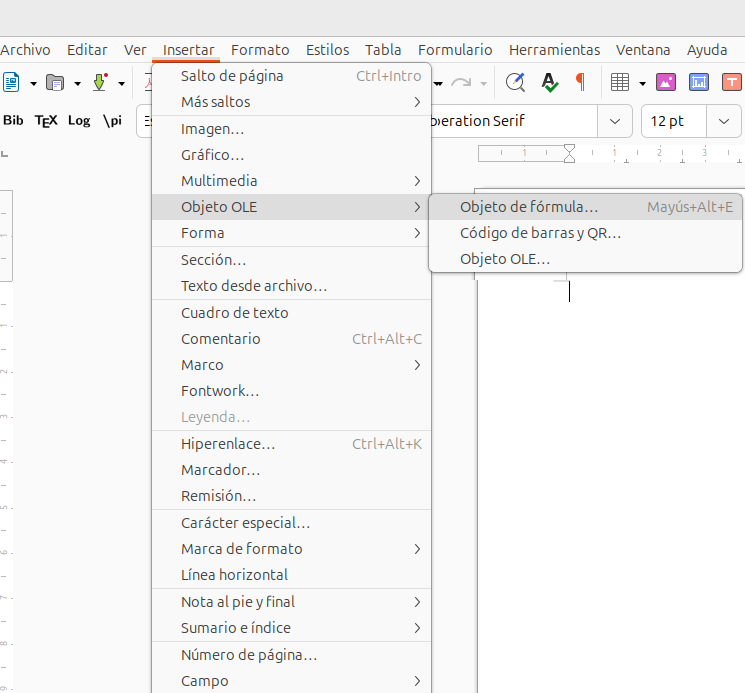Choose Texto desde archivo…
Image resolution: width=745 pixels, height=693 pixels.
(291, 286)
